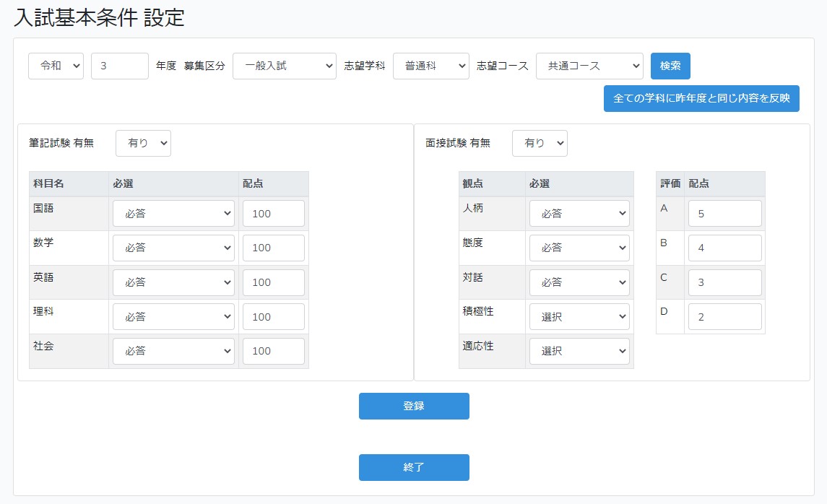
Task: Open the 志望コース 共通コース dropdown
Action: click(589, 66)
